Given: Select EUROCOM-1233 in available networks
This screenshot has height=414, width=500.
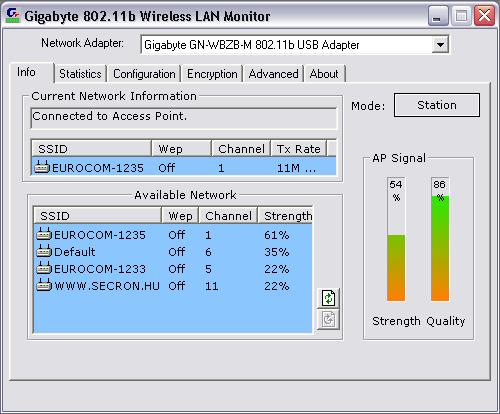Looking at the screenshot, I should tap(173, 269).
